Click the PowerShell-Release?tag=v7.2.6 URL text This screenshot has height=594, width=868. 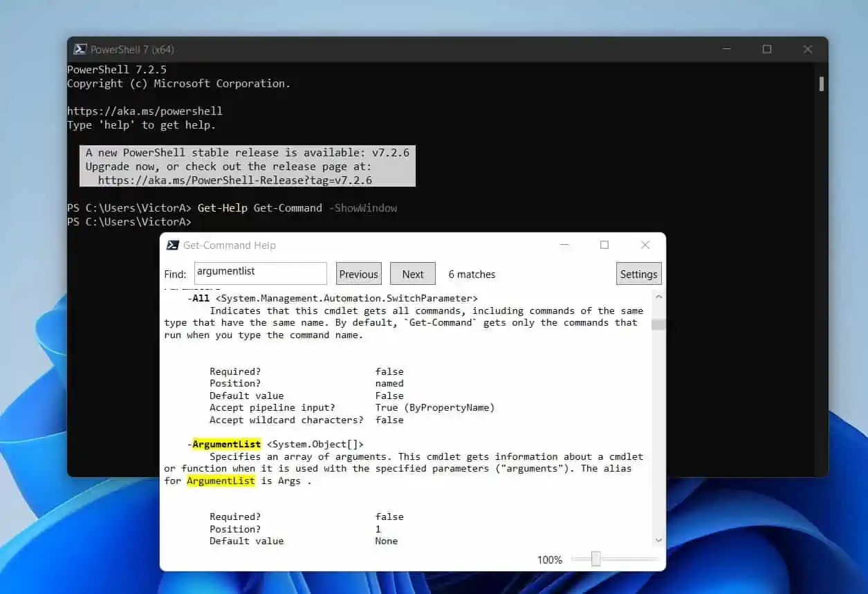pos(235,180)
